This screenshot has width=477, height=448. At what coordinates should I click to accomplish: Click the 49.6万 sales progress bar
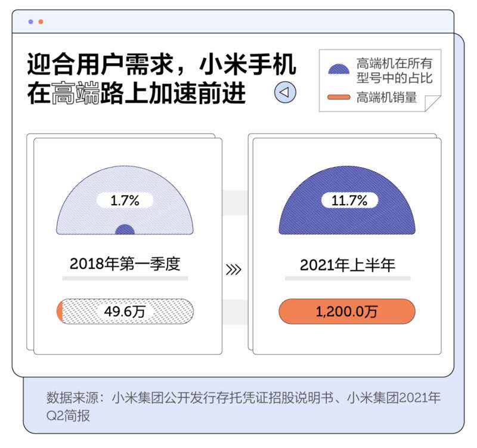(x=125, y=311)
